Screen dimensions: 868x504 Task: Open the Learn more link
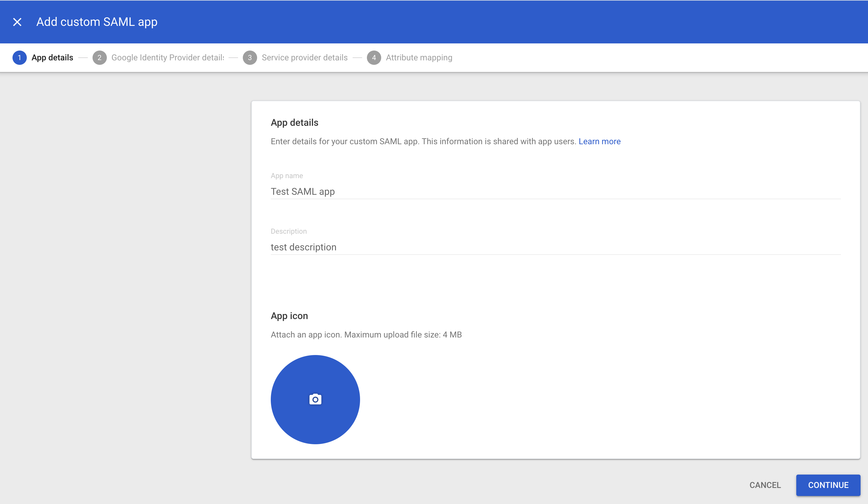(x=599, y=142)
